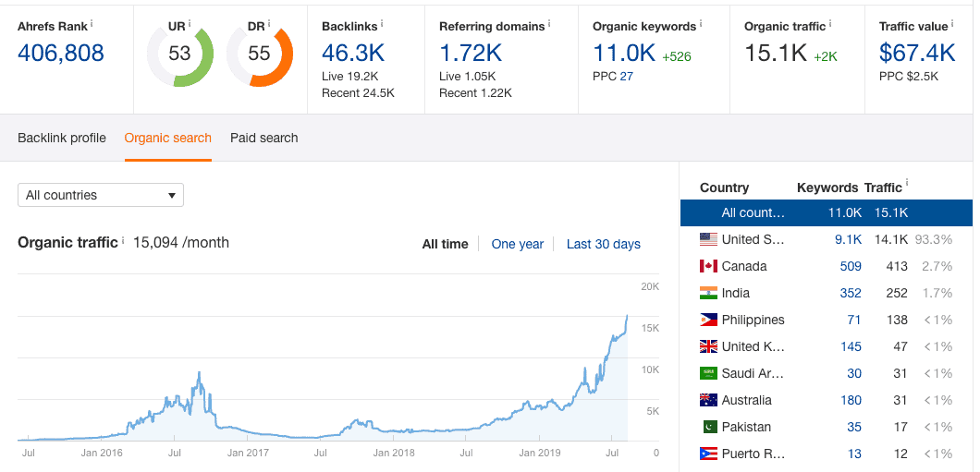Open the 1.72K referring domains link
The image size is (980, 472).
pyautogui.click(x=470, y=53)
